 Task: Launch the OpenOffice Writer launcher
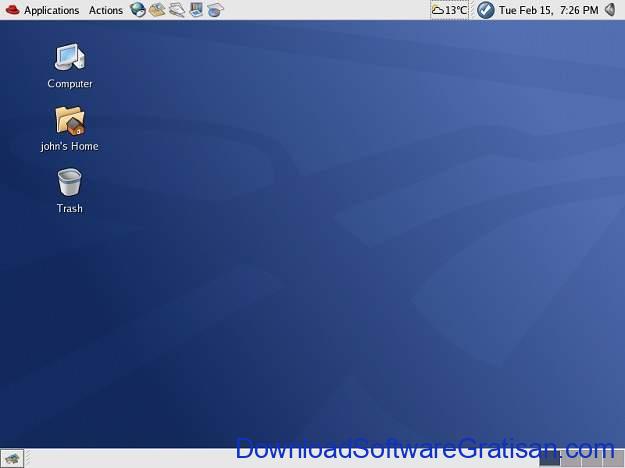[x=177, y=10]
